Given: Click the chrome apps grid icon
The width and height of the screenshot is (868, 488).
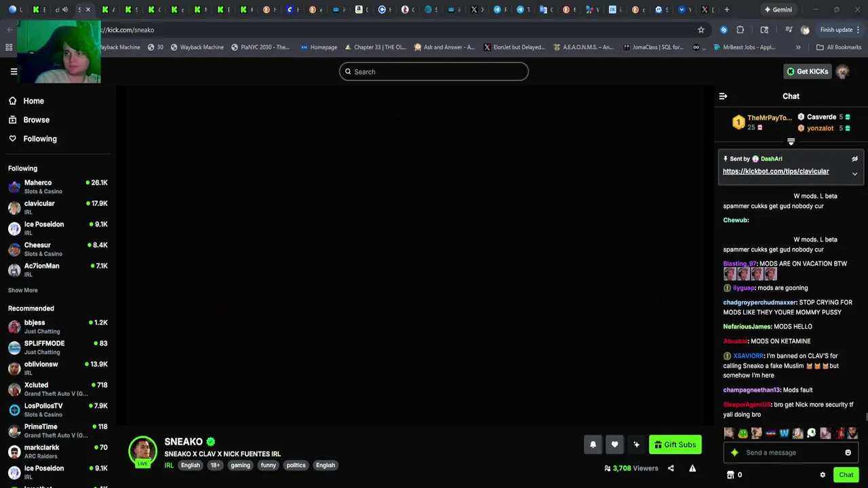Looking at the screenshot, I should coord(9,47).
